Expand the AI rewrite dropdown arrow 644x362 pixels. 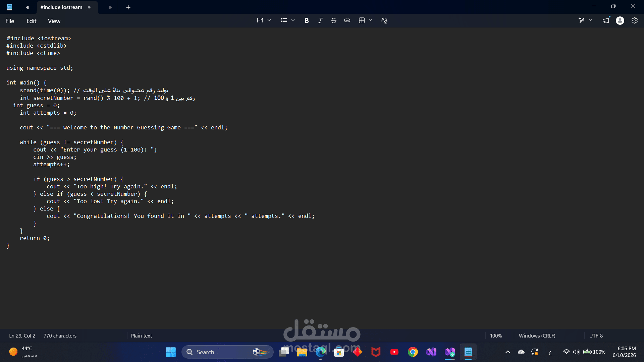click(591, 20)
